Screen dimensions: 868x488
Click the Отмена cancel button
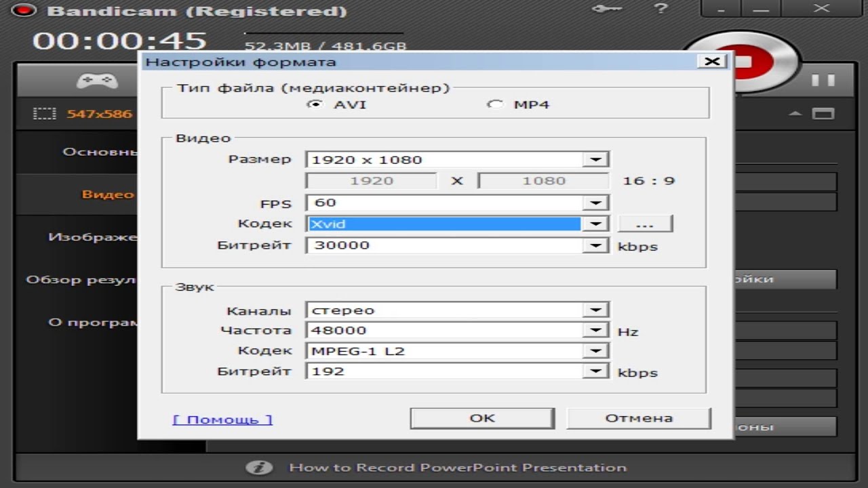click(639, 418)
